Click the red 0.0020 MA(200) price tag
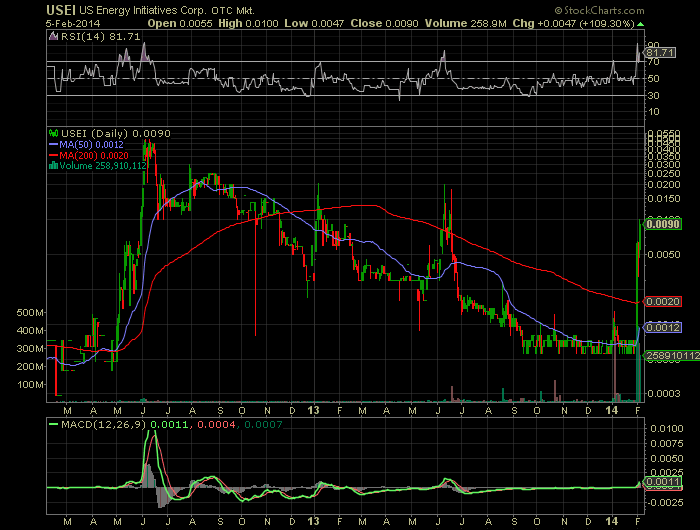Viewport: 700px width, 530px height. coord(662,302)
